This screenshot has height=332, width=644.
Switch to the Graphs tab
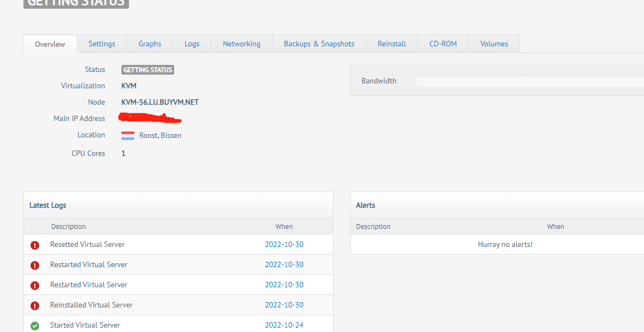point(150,44)
